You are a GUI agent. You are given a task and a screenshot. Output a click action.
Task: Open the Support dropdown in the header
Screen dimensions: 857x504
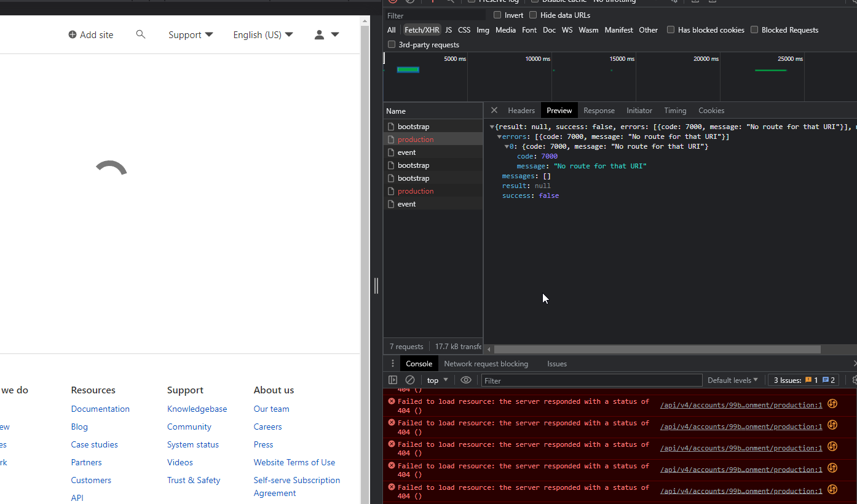tap(191, 35)
